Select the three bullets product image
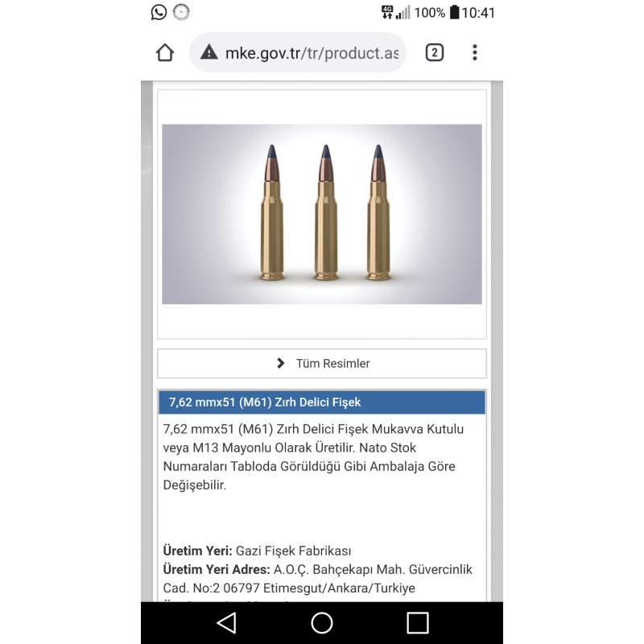 [x=321, y=214]
